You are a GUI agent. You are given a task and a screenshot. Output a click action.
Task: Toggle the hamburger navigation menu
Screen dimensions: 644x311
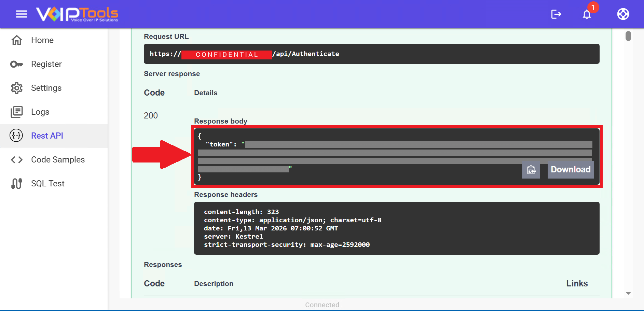[x=22, y=14]
